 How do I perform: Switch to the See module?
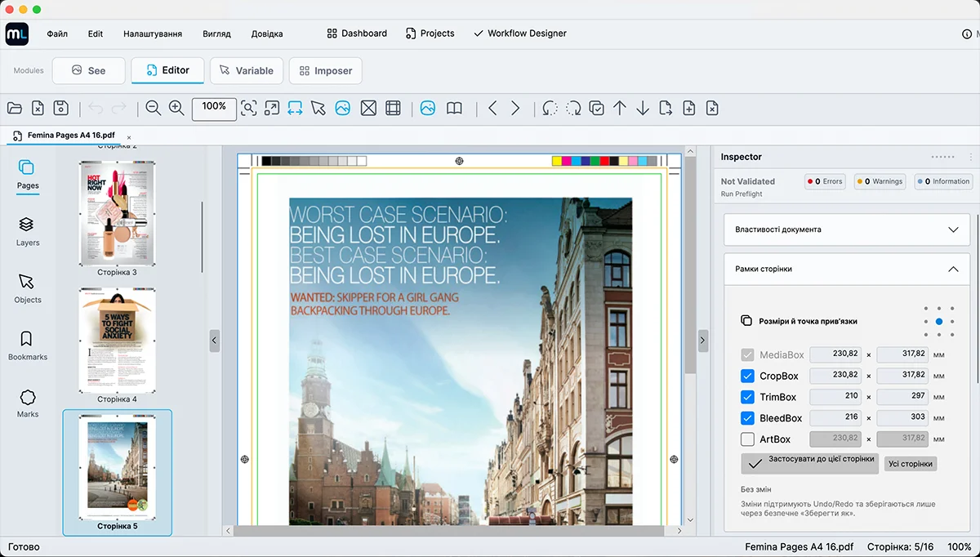click(x=89, y=70)
